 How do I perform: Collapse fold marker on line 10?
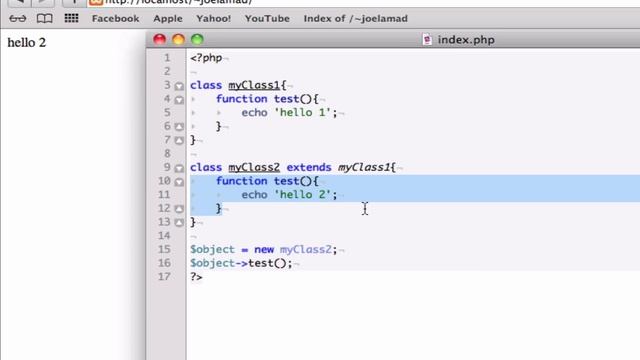[179, 182]
